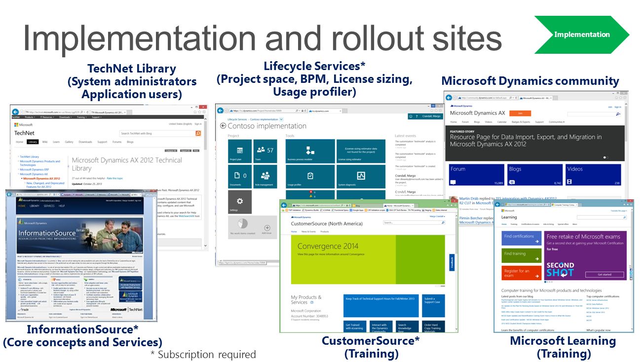This screenshot has height=362, width=644.
Task: Open License sizing estimator tile
Action: point(361,151)
